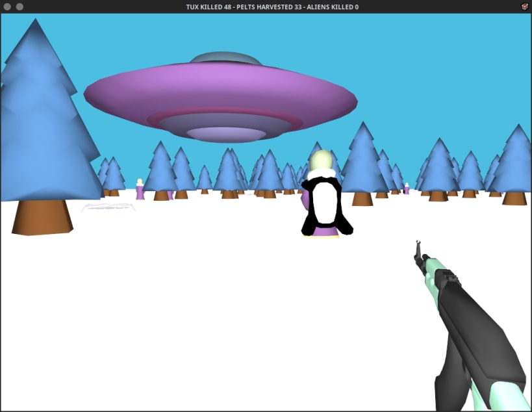
Task: Click the first gray window button at top-left
Action: 7,6
